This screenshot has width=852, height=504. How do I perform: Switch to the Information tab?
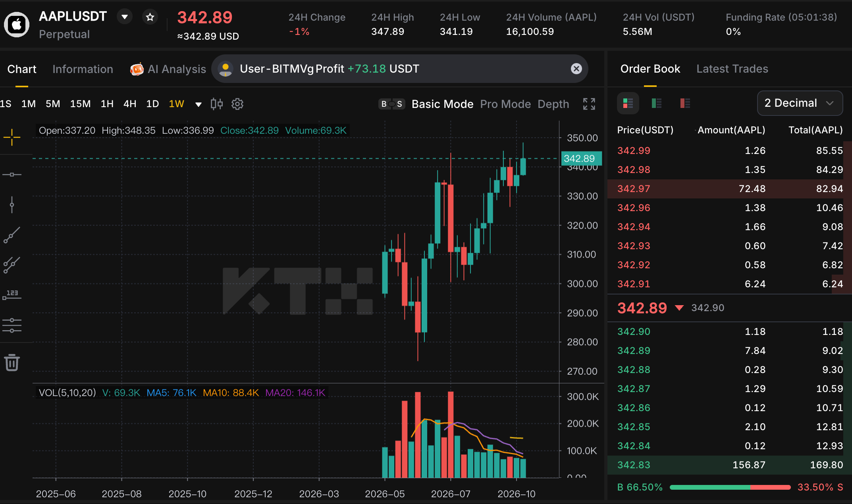(x=83, y=69)
